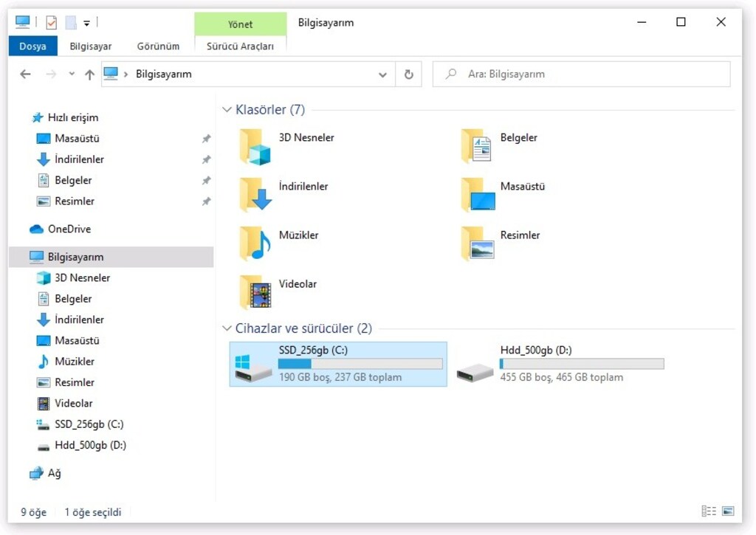
Task: Switch to details view icon in status bar
Action: point(708,511)
